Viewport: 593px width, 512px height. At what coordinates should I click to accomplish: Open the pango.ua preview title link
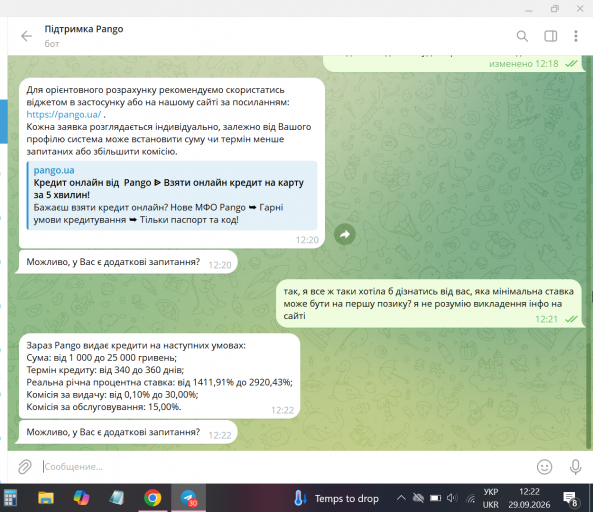click(x=54, y=170)
